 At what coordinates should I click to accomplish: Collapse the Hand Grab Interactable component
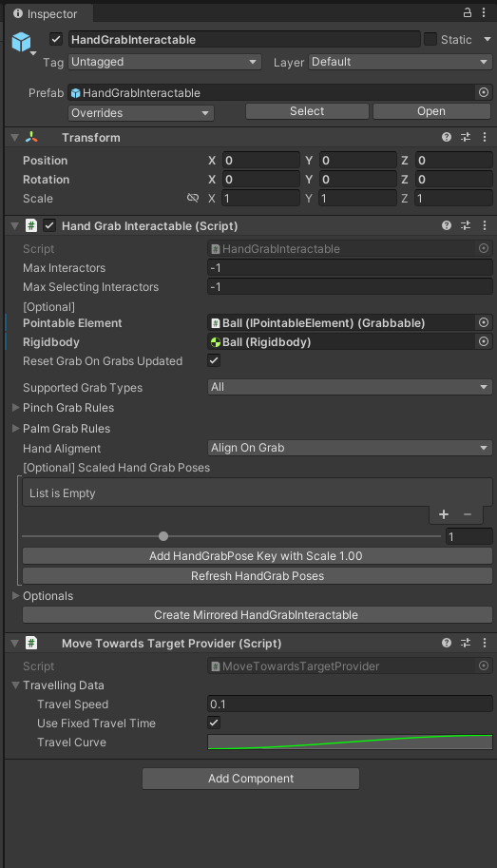(x=15, y=225)
